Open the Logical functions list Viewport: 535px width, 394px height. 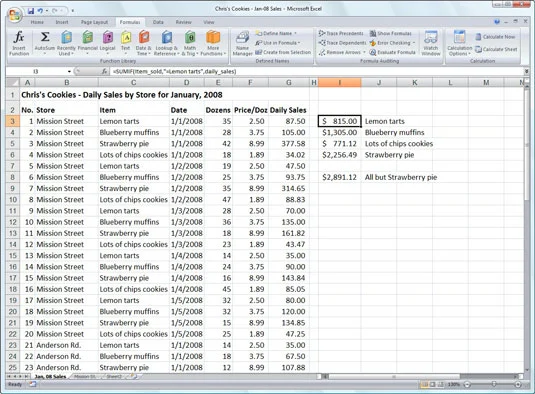pos(107,43)
